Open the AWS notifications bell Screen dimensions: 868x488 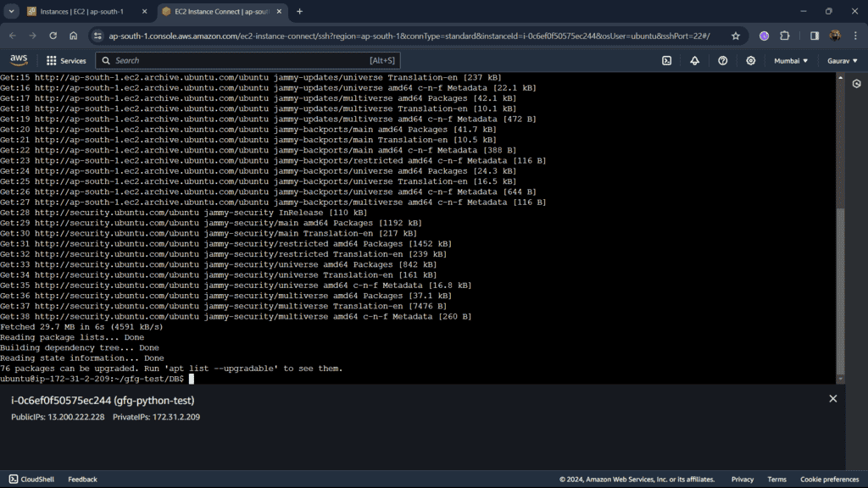(694, 61)
